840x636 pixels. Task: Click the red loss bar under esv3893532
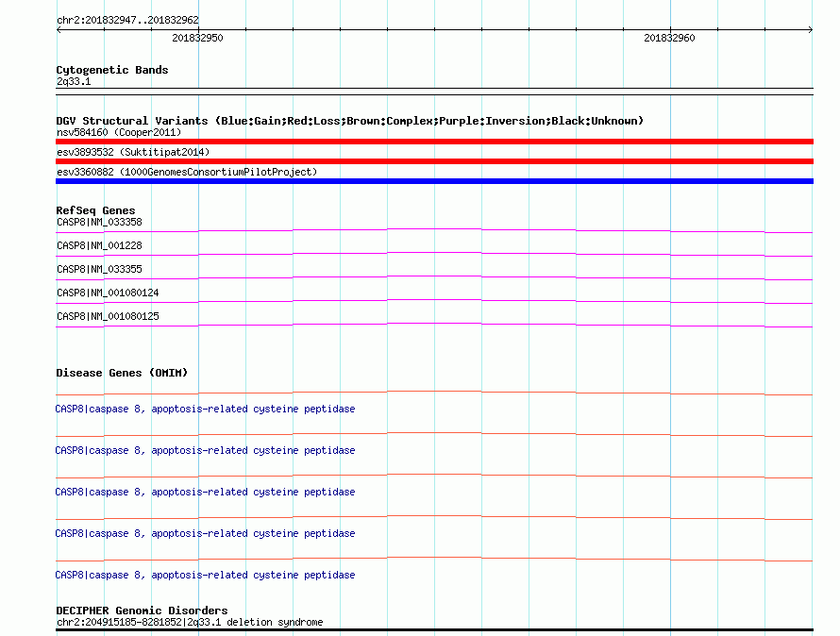pos(434,161)
